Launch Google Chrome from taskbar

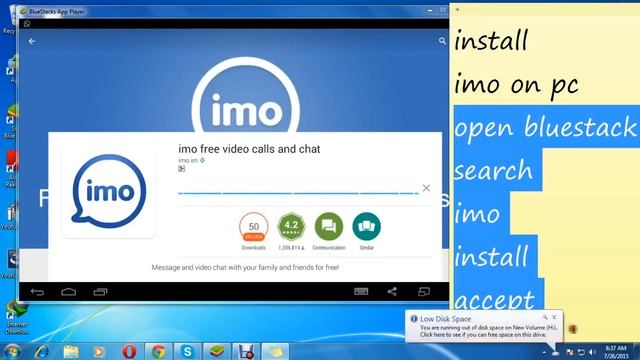point(158,351)
